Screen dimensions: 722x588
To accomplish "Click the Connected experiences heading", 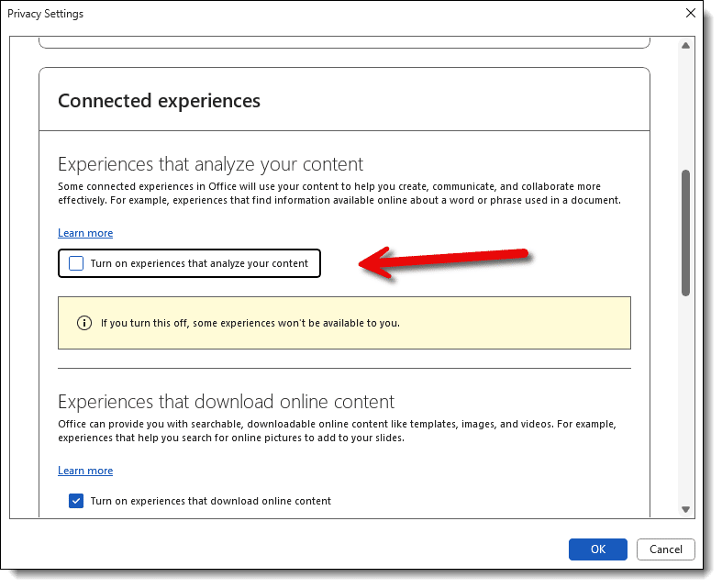I will [159, 101].
